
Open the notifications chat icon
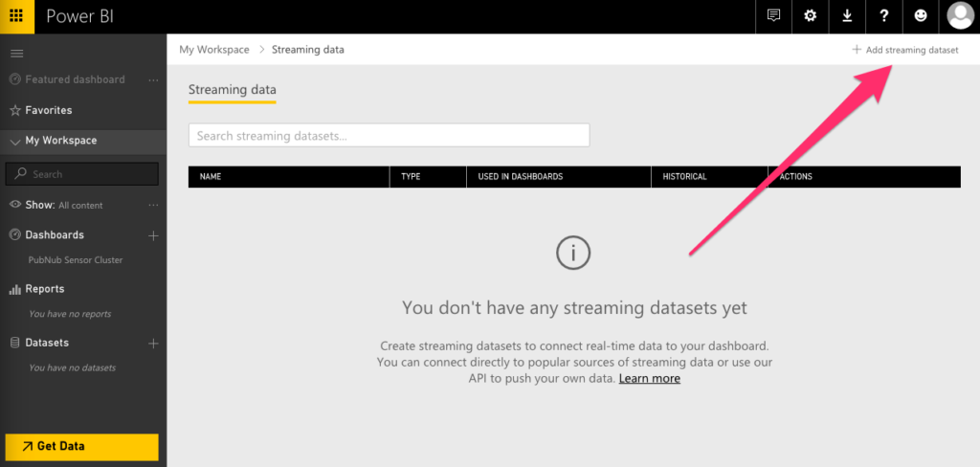coord(774,16)
